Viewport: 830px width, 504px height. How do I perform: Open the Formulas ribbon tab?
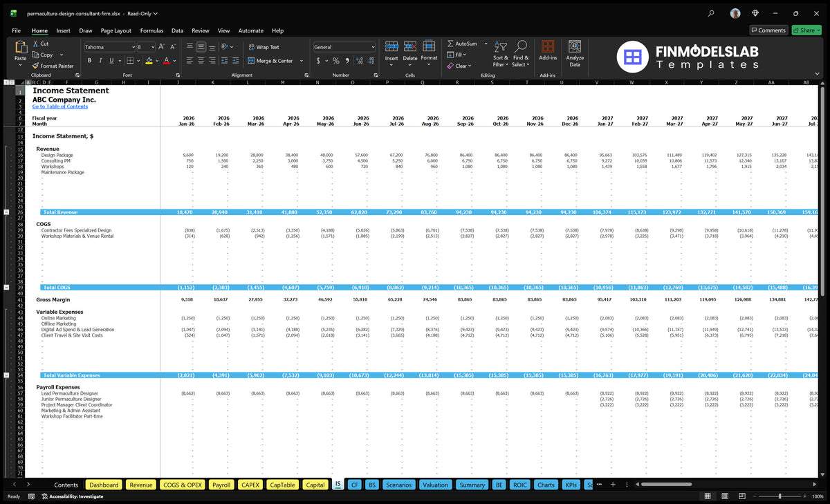pyautogui.click(x=151, y=30)
